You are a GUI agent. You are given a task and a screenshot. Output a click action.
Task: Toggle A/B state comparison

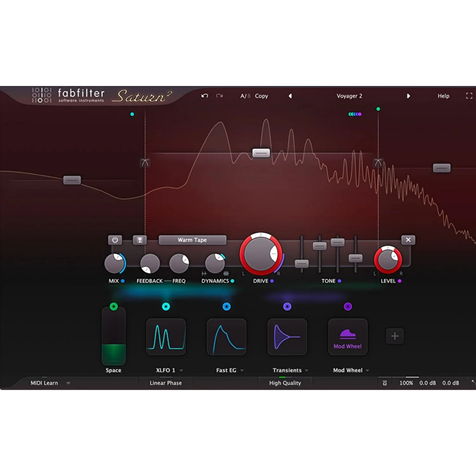(245, 96)
